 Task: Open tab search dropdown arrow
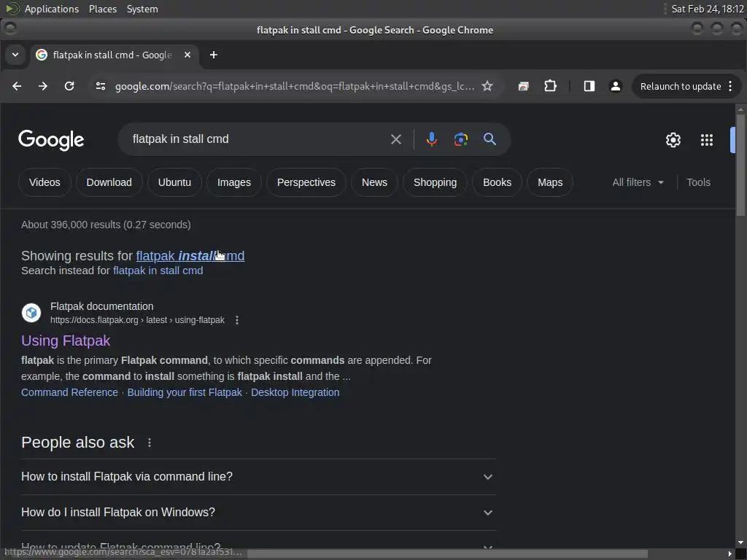(15, 55)
